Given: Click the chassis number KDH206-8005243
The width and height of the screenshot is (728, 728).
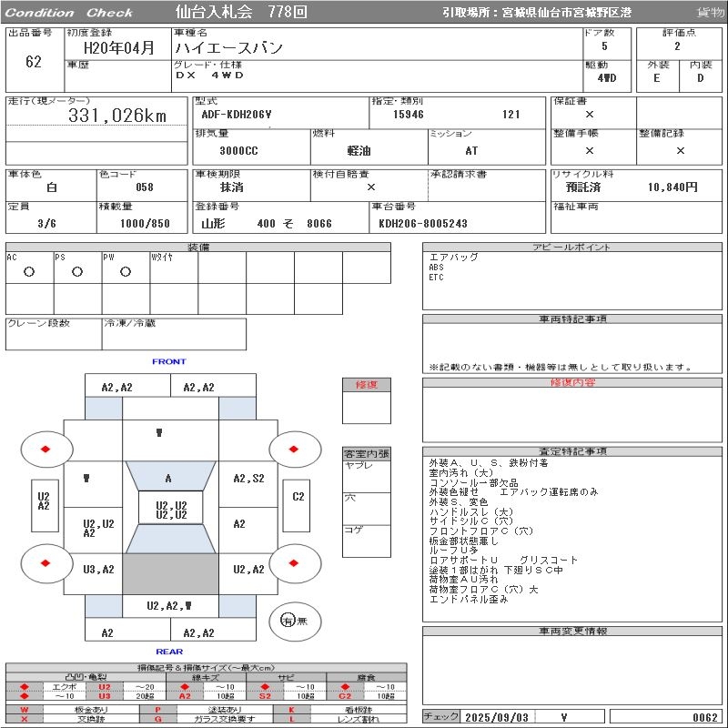Looking at the screenshot, I should tap(423, 224).
